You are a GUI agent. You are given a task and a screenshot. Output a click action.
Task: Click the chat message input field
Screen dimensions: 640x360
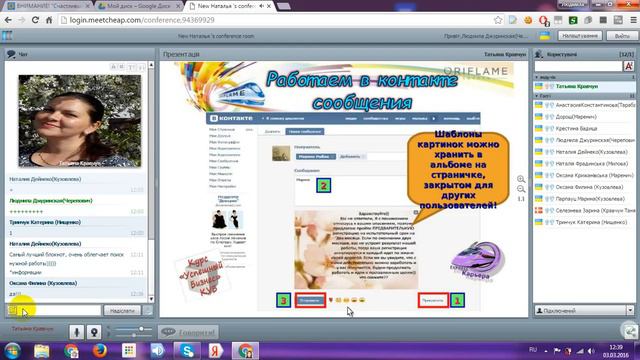pyautogui.click(x=59, y=310)
